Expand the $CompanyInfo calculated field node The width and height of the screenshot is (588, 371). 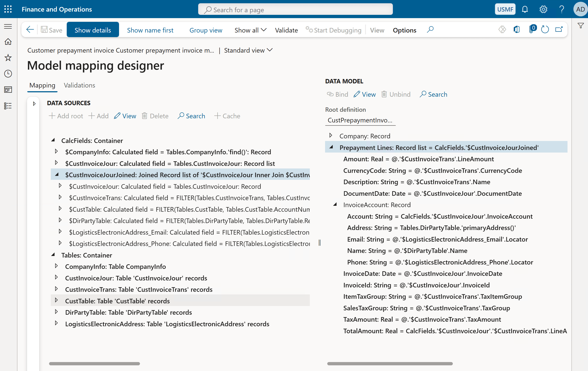tap(56, 151)
